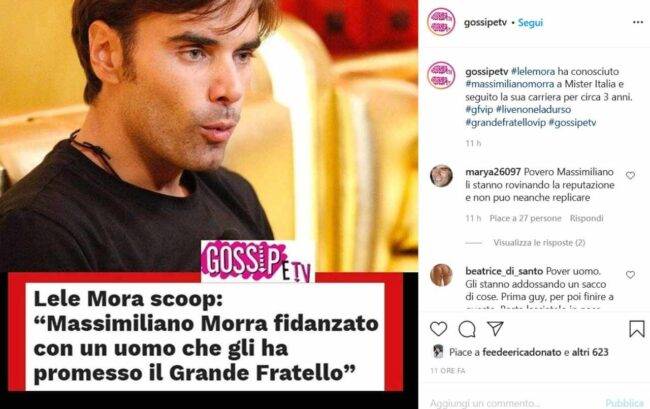This screenshot has height=409, width=650.
Task: Like the post with the heart icon
Action: tap(438, 329)
